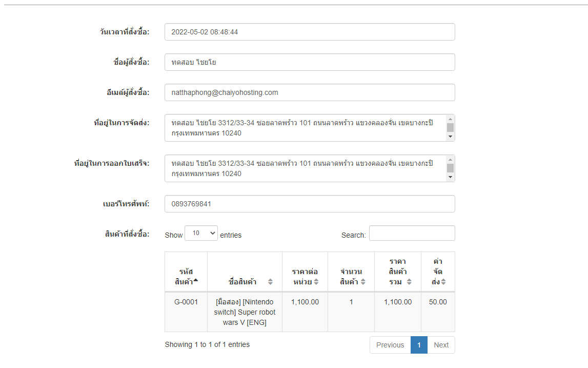The height and width of the screenshot is (368, 588).
Task: Sort by ชื่อสินค้า column sort icon
Action: (x=270, y=282)
